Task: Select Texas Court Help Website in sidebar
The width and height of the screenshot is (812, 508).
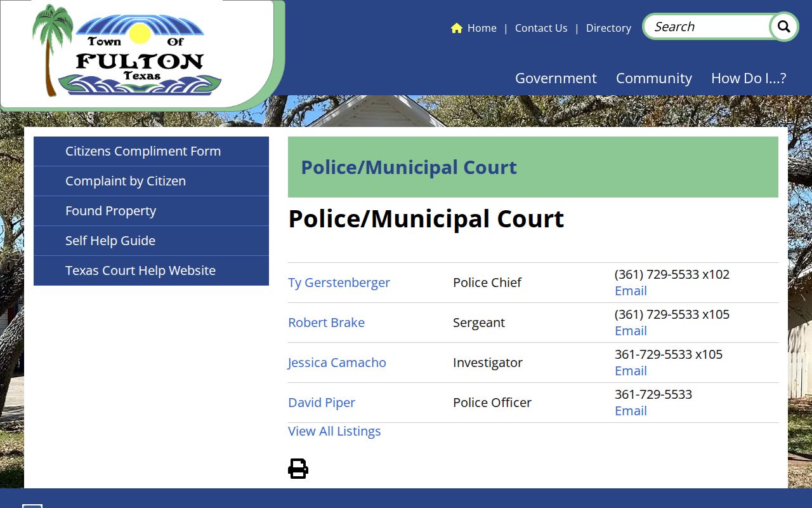Action: [x=151, y=271]
